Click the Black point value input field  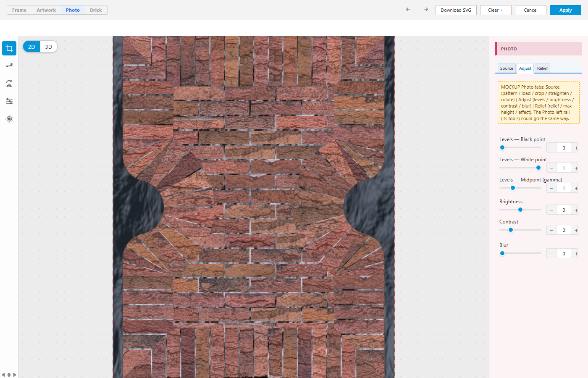[x=564, y=148]
